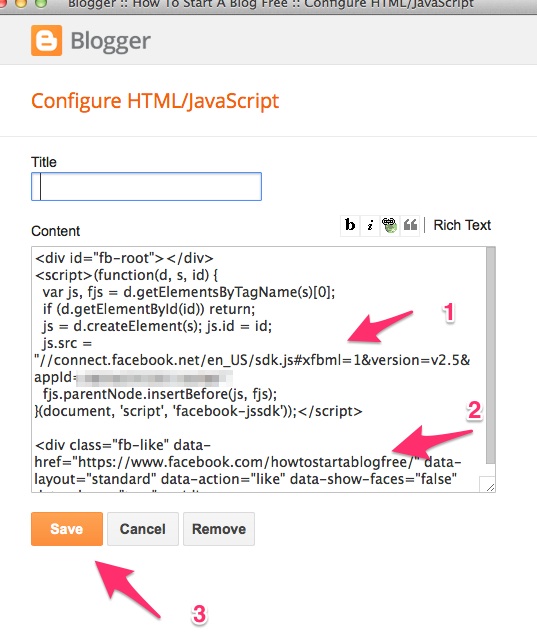Click the Title field label
This screenshot has height=636, width=537.
pos(44,162)
